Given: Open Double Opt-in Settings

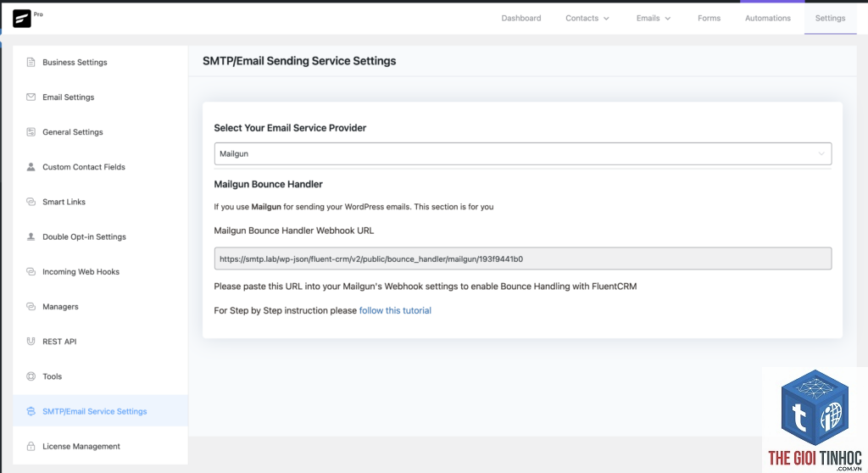Looking at the screenshot, I should tap(100, 236).
